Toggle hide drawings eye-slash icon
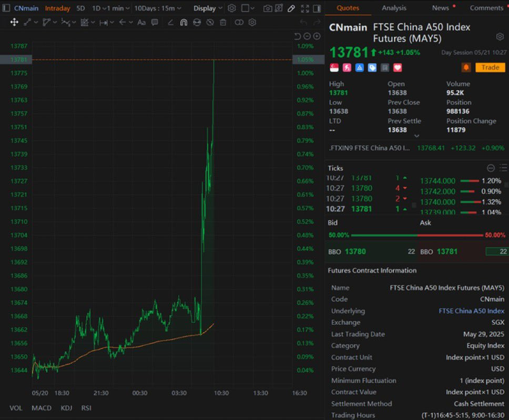509x420 pixels. coord(210,23)
